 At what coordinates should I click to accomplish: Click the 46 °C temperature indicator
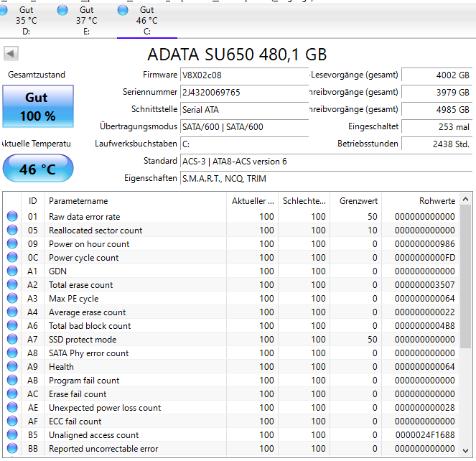point(37,169)
